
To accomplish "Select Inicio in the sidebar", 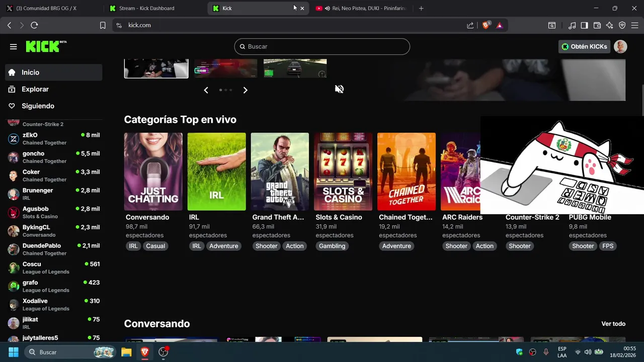I will [x=54, y=72].
